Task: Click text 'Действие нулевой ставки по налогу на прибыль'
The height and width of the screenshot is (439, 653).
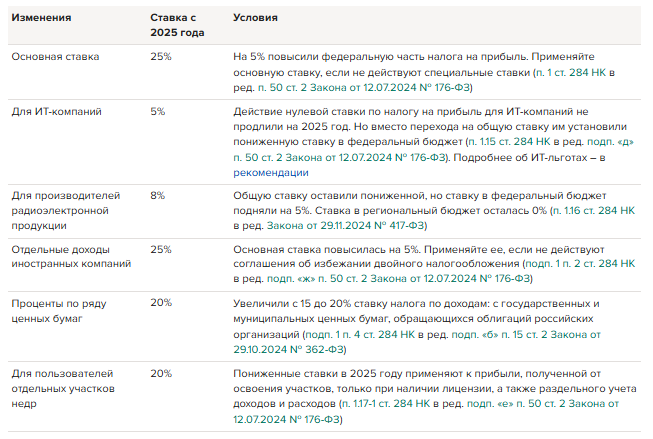Action: pos(357,112)
